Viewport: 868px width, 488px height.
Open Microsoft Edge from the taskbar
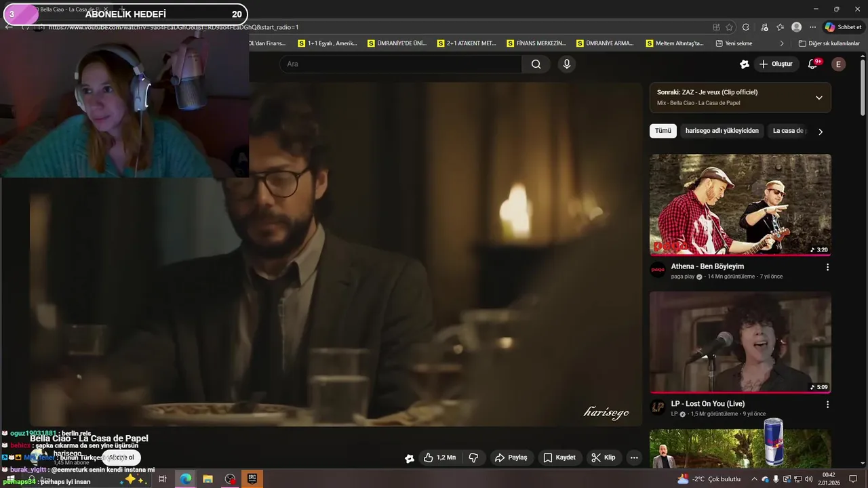(185, 479)
